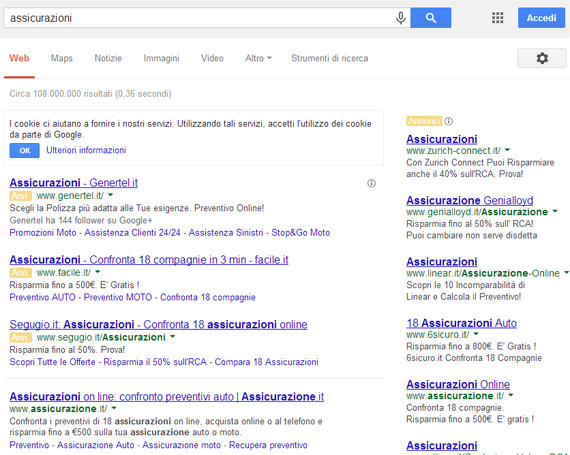Expand the arrow next to www.facile.it/
This screenshot has height=455, width=570.
click(x=97, y=272)
